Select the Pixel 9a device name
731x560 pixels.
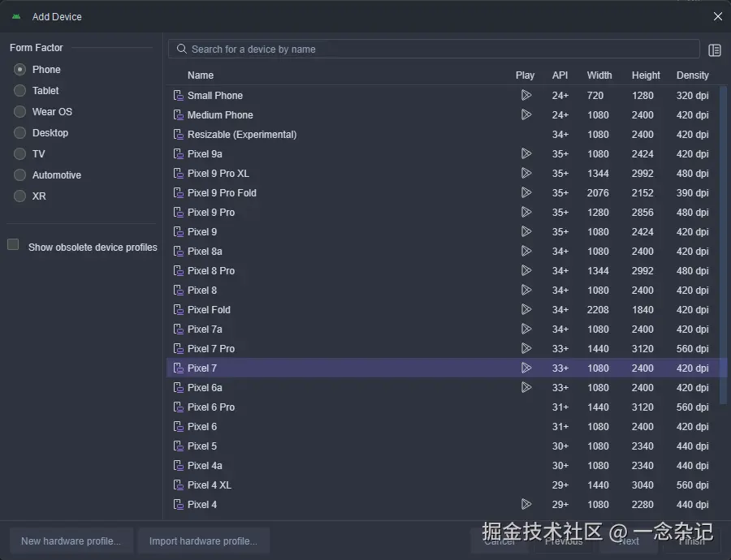click(x=205, y=153)
